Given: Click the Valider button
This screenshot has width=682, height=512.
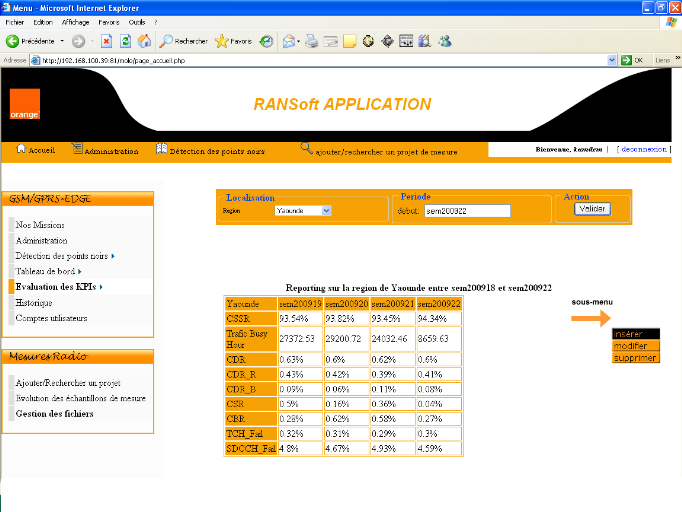Looking at the screenshot, I should (592, 209).
